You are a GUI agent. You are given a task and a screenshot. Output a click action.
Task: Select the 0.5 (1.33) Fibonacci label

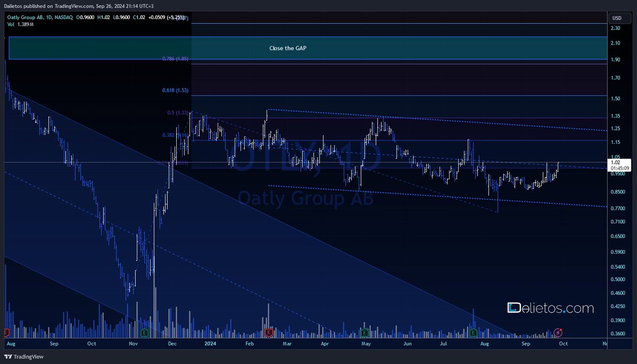(178, 112)
